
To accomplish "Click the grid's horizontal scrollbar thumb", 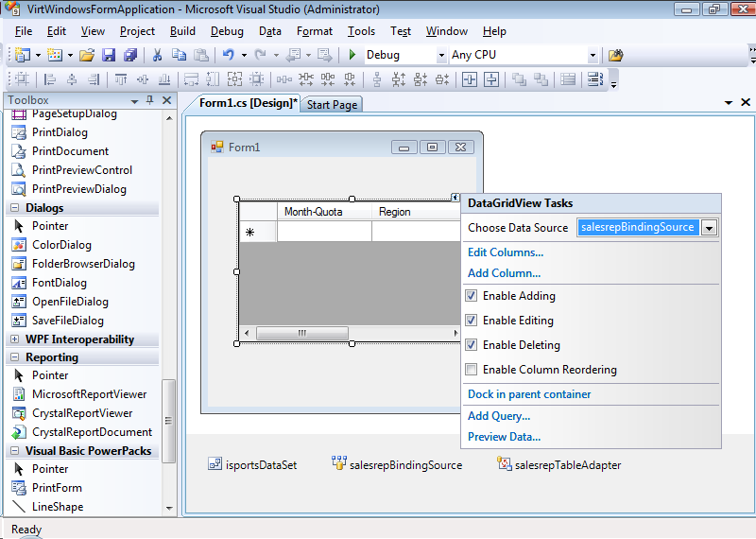I will pyautogui.click(x=302, y=333).
